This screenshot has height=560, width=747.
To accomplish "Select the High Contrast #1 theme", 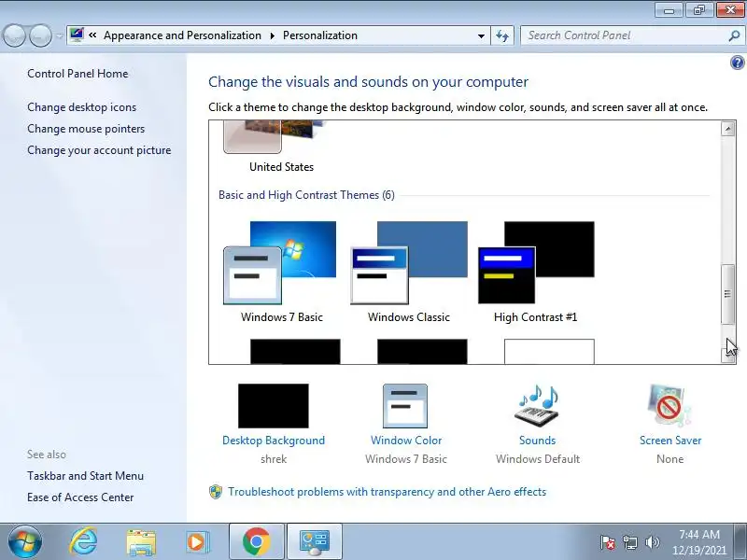I will tap(536, 273).
